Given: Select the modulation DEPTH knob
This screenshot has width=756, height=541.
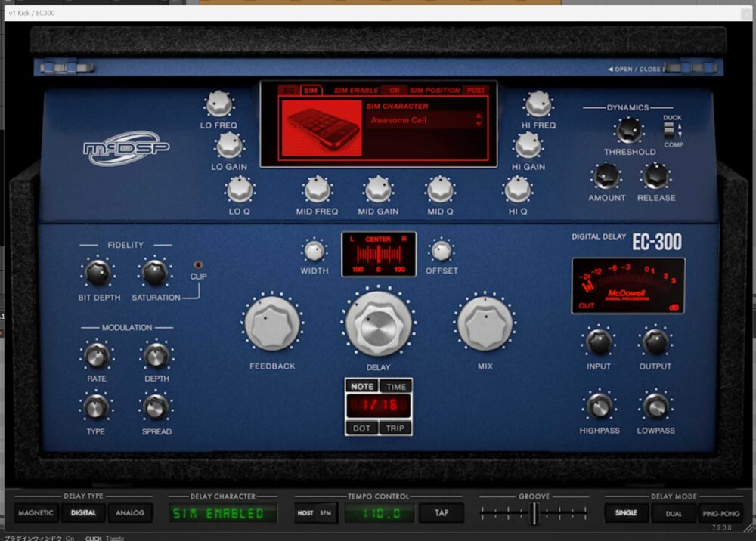Looking at the screenshot, I should (156, 357).
